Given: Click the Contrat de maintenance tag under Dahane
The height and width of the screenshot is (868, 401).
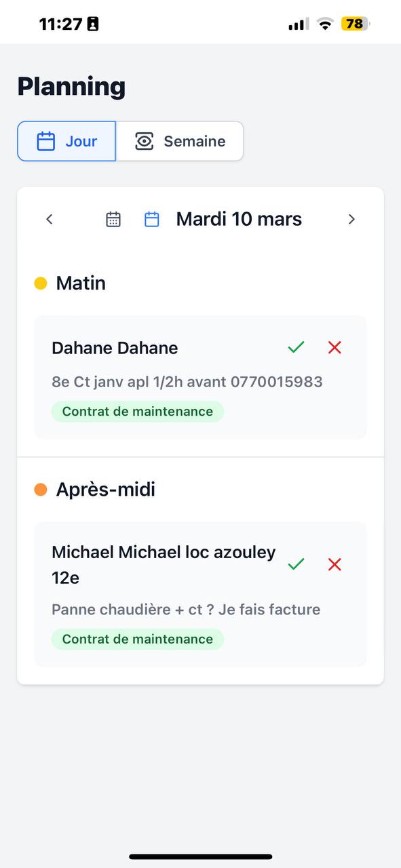Looking at the screenshot, I should click(138, 411).
